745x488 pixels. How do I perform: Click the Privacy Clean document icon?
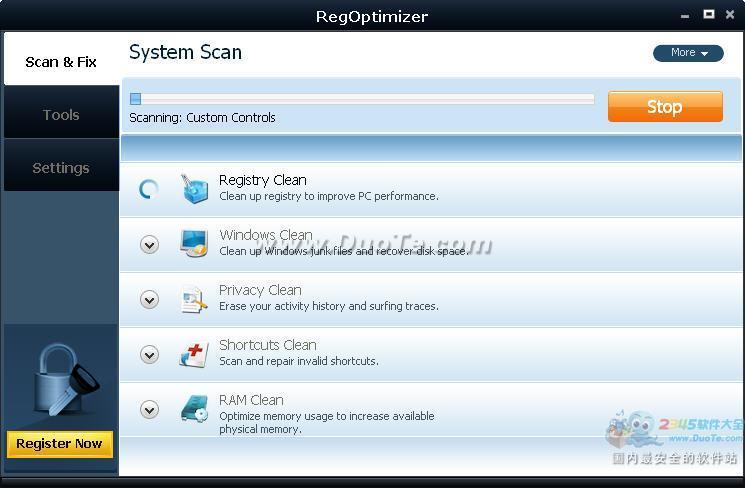click(x=194, y=299)
